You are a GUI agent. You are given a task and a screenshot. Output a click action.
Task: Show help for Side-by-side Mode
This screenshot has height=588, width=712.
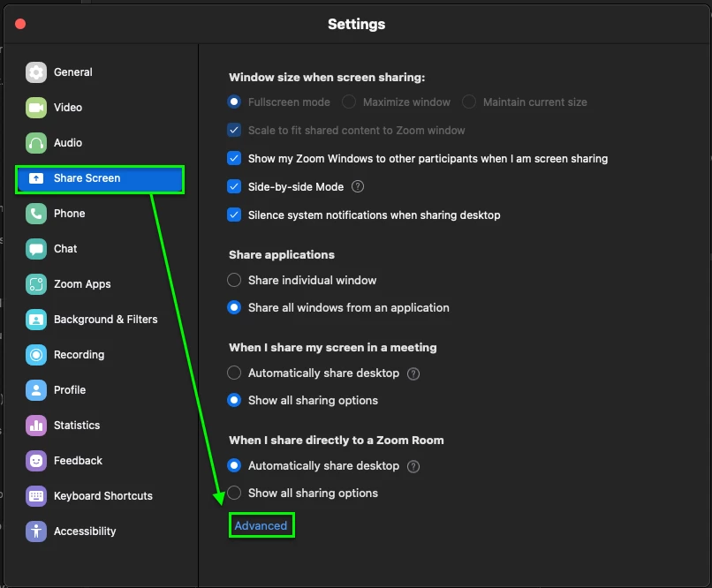pos(358,186)
